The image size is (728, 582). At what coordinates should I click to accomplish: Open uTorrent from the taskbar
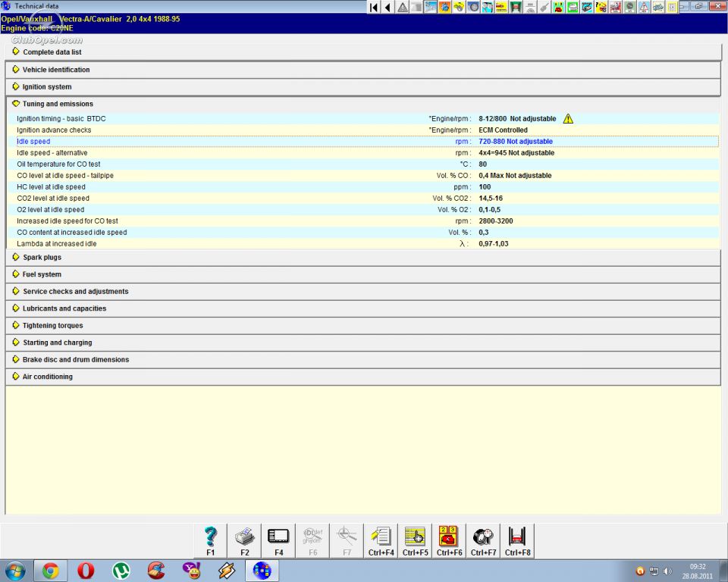(x=121, y=571)
